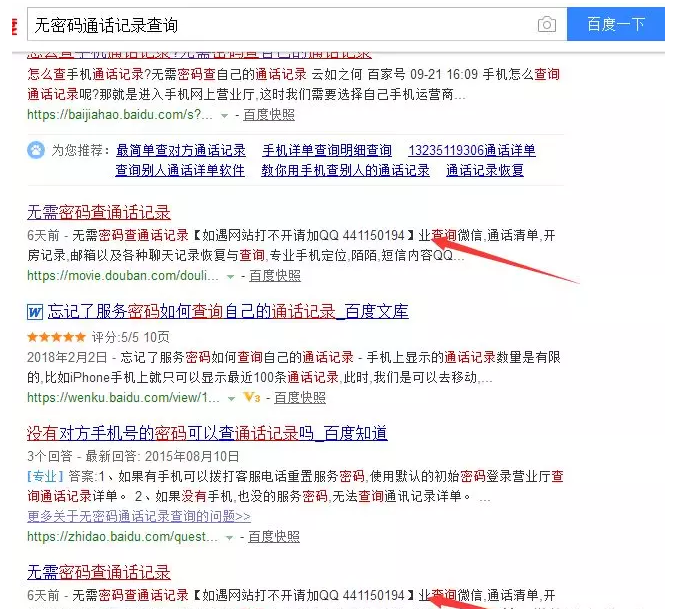675x609 pixels.
Task: Open 忘记了服务密码如何查询自己的通话记录 百度文库 result
Action: 228,311
